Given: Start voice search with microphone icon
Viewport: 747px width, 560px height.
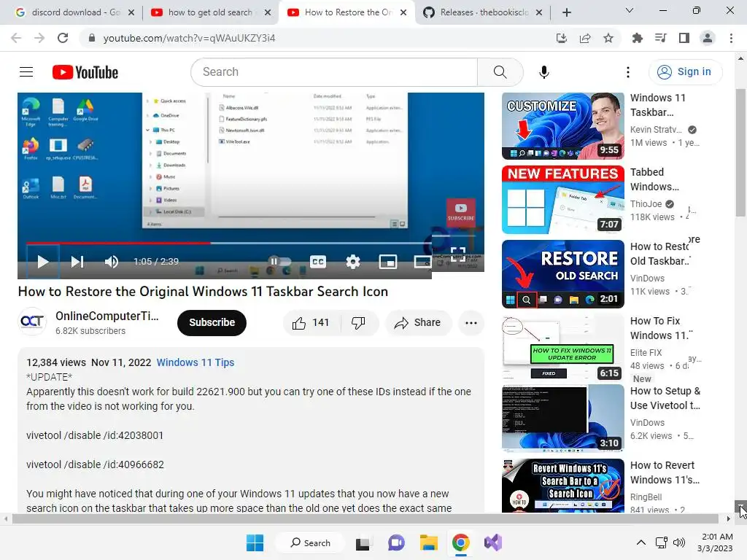Looking at the screenshot, I should click(x=544, y=72).
